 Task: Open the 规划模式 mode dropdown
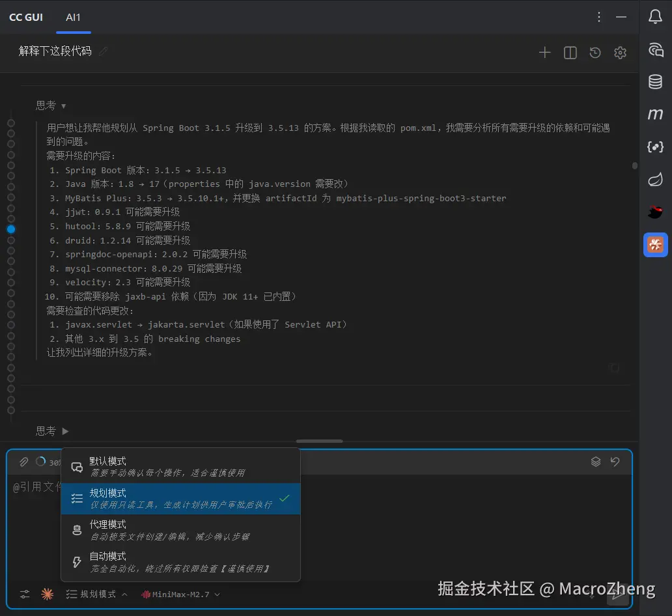tap(96, 594)
